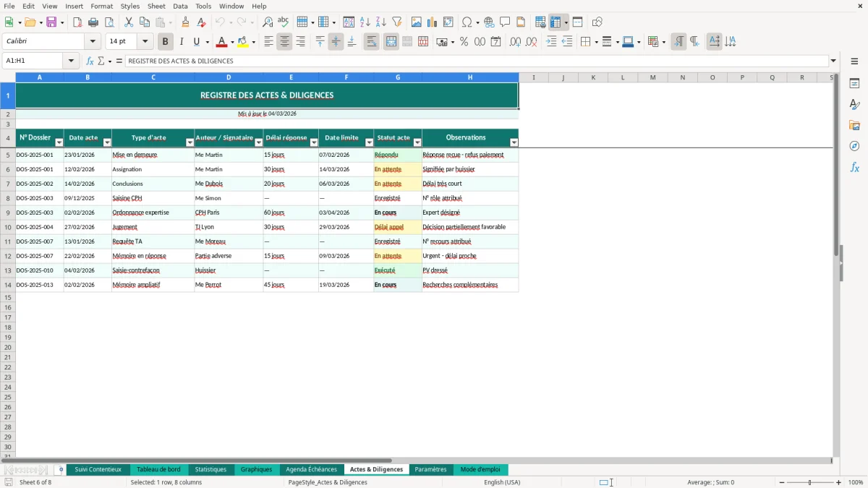Open the Data menu
The image size is (868, 488).
(x=180, y=6)
